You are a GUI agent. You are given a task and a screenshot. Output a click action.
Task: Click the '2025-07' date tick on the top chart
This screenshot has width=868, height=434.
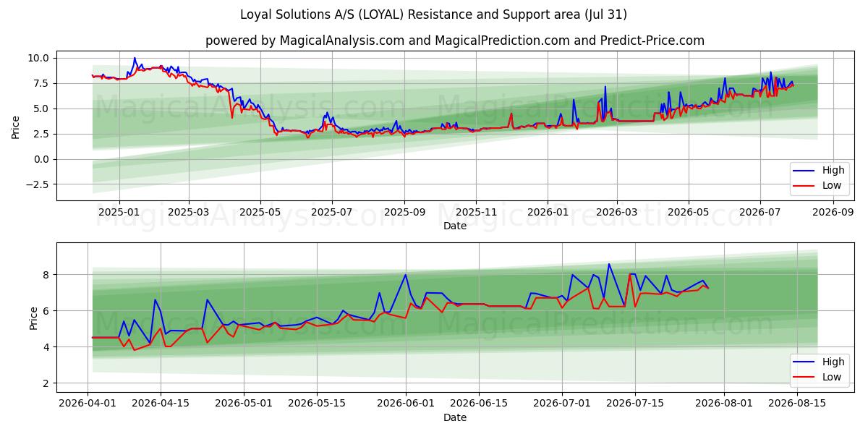click(332, 213)
